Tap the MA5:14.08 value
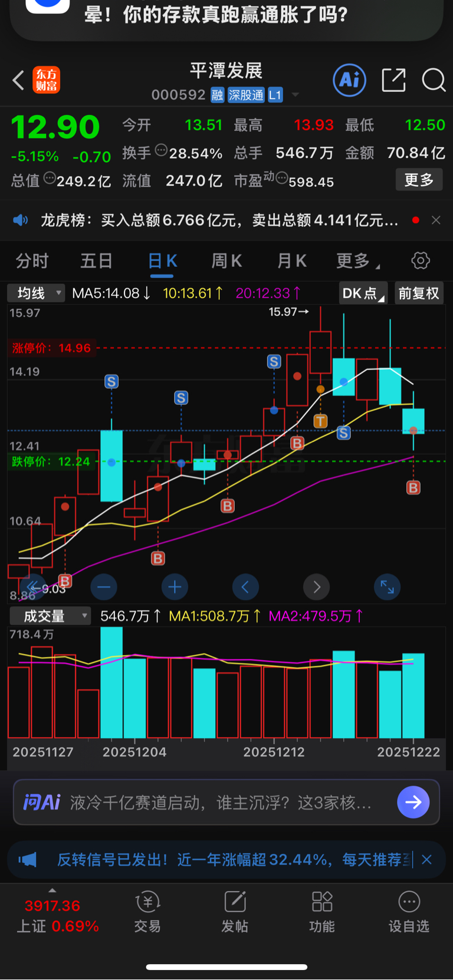 point(111,293)
